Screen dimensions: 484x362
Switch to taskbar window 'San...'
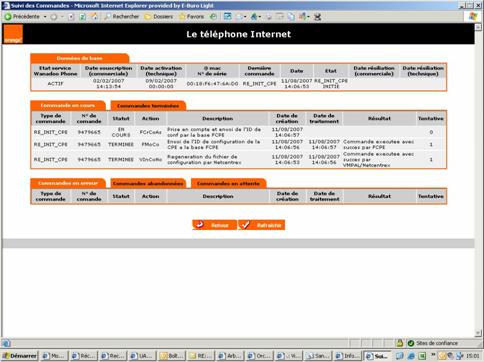(x=318, y=356)
